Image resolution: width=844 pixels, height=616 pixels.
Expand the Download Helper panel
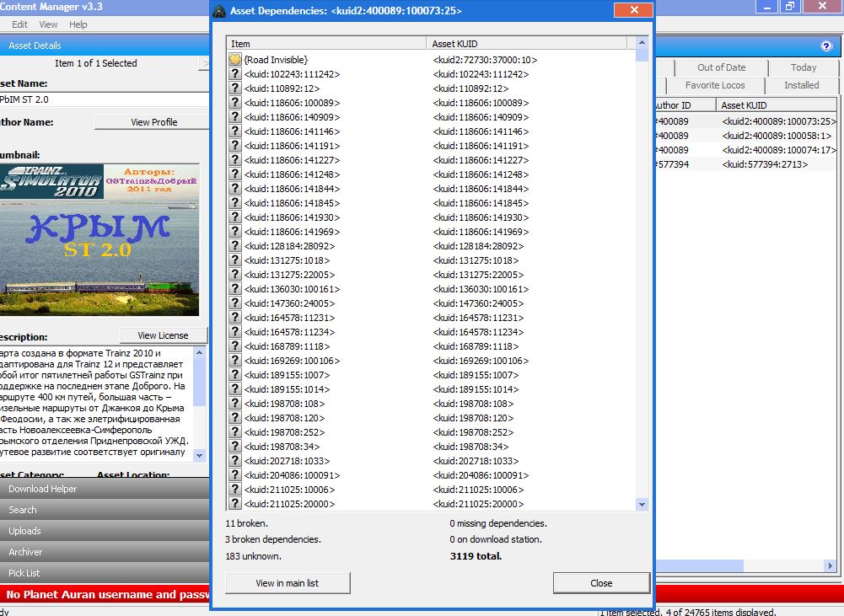click(x=105, y=489)
